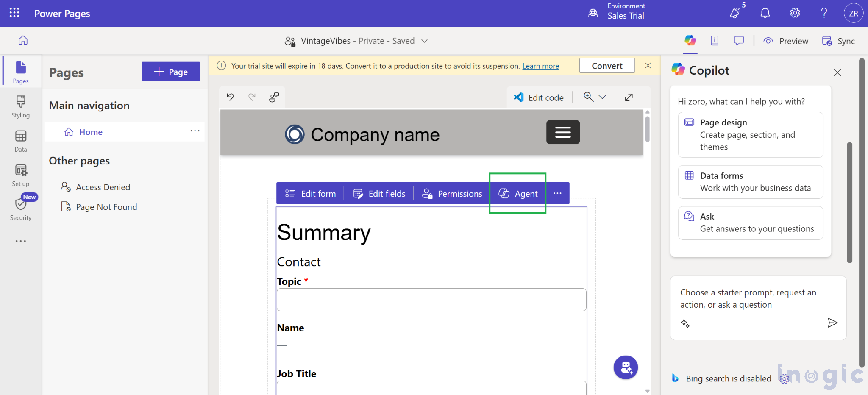Open more options for Home page
868x395 pixels.
[195, 131]
